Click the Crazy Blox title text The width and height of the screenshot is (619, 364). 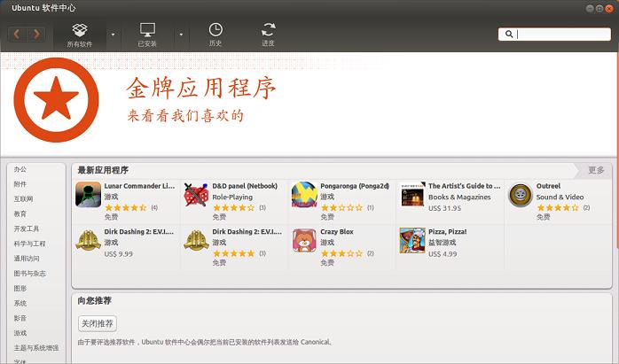337,231
